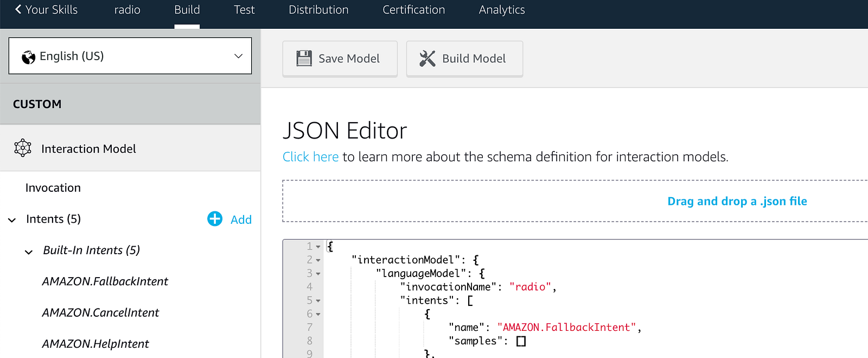Switch to the Test tab
868x358 pixels.
[244, 10]
